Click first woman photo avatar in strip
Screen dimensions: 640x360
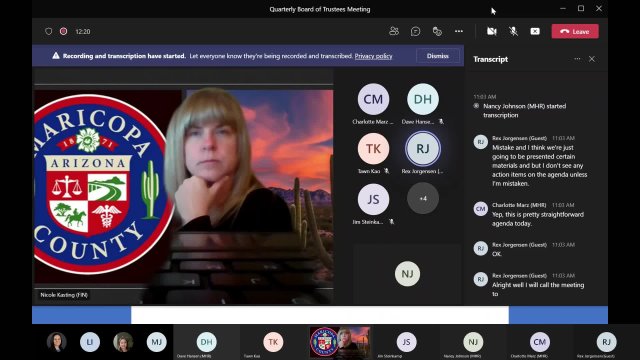tap(57, 342)
